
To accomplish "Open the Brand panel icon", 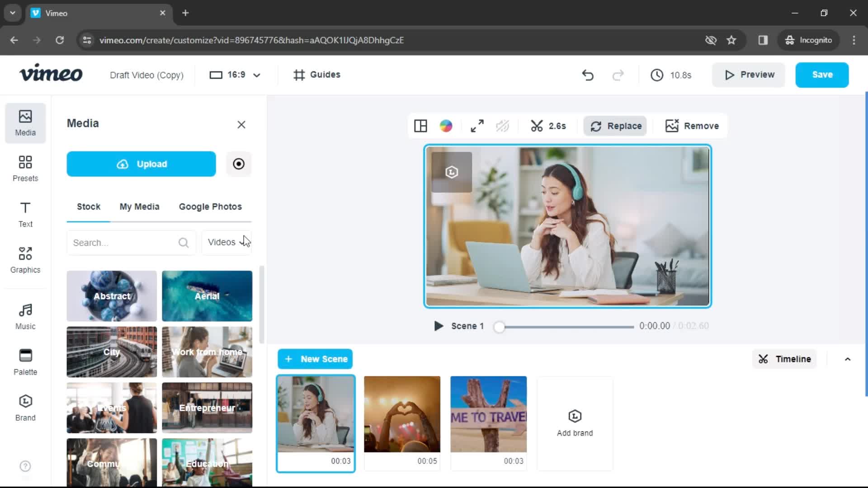I will [25, 407].
